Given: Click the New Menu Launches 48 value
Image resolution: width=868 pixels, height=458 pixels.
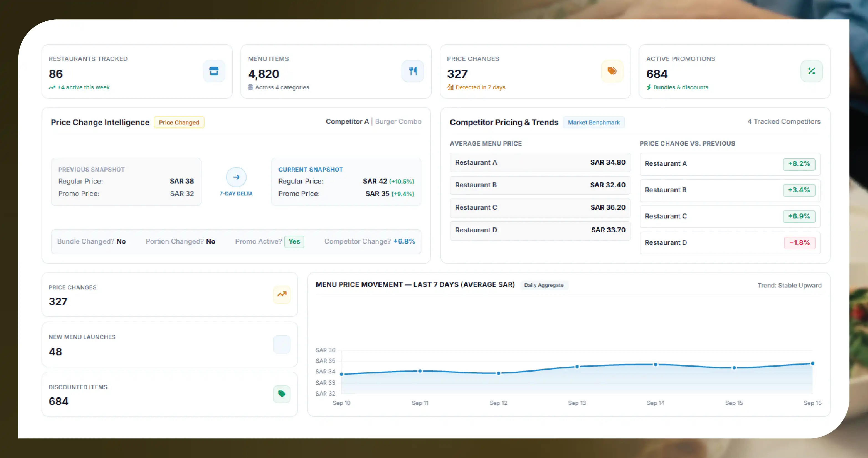Looking at the screenshot, I should click(x=55, y=352).
